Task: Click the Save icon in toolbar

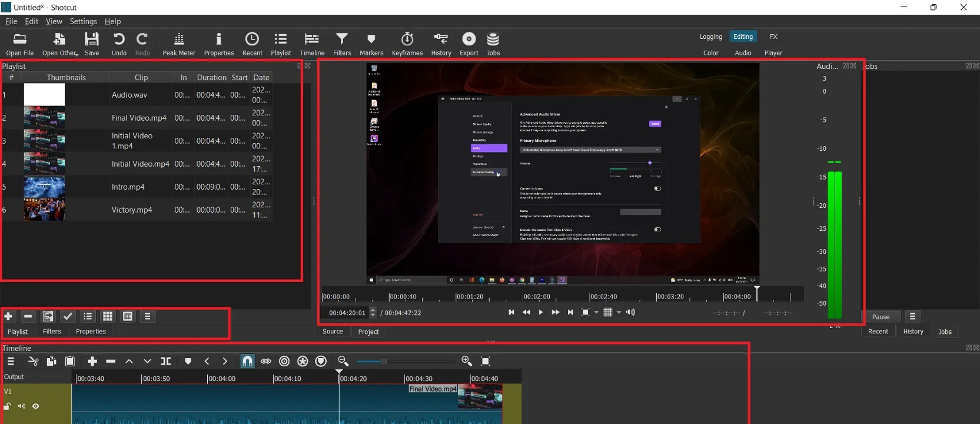Action: [x=92, y=44]
